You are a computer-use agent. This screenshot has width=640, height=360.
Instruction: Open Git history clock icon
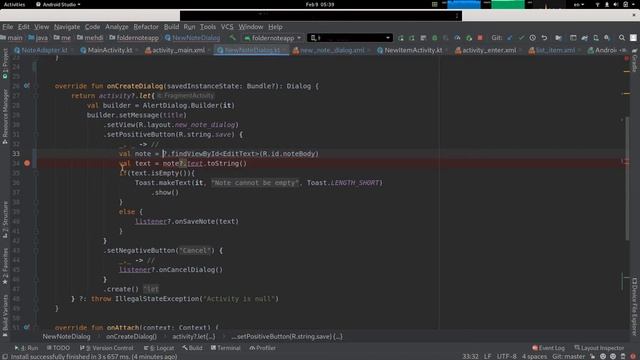(533, 38)
